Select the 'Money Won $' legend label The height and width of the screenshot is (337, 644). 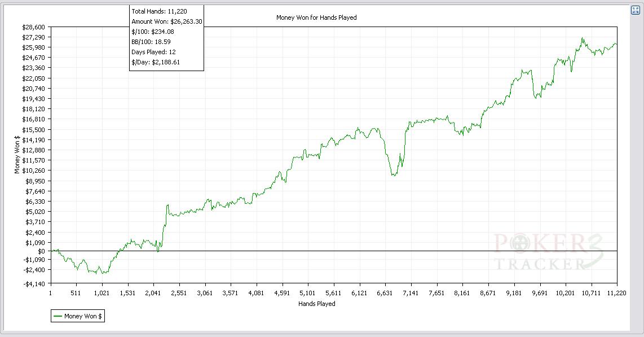click(x=83, y=316)
